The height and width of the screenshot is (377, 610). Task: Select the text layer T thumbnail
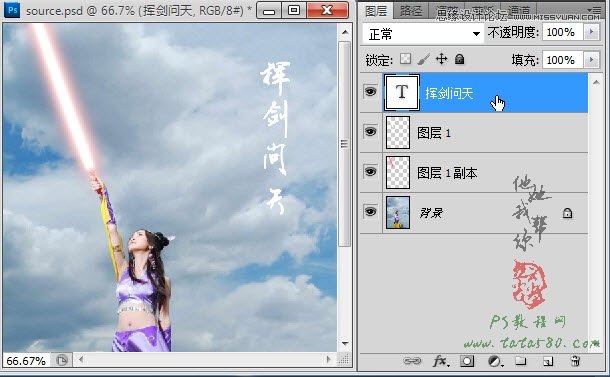402,93
